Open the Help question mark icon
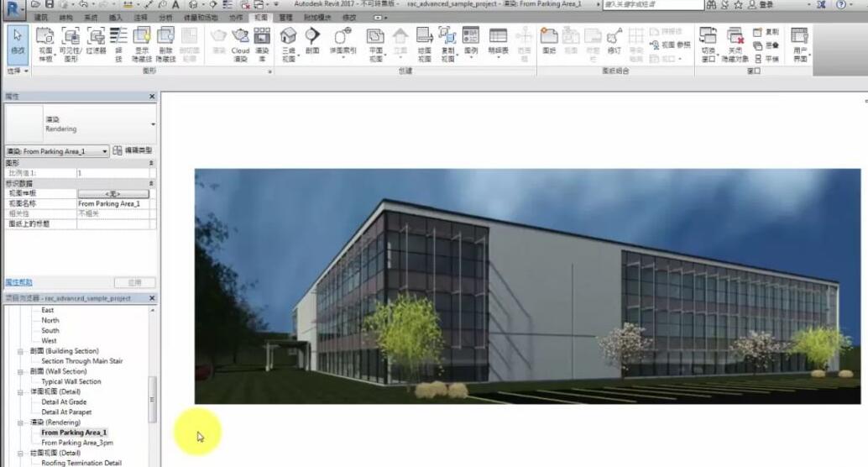This screenshot has height=467, width=868. coord(841,4)
